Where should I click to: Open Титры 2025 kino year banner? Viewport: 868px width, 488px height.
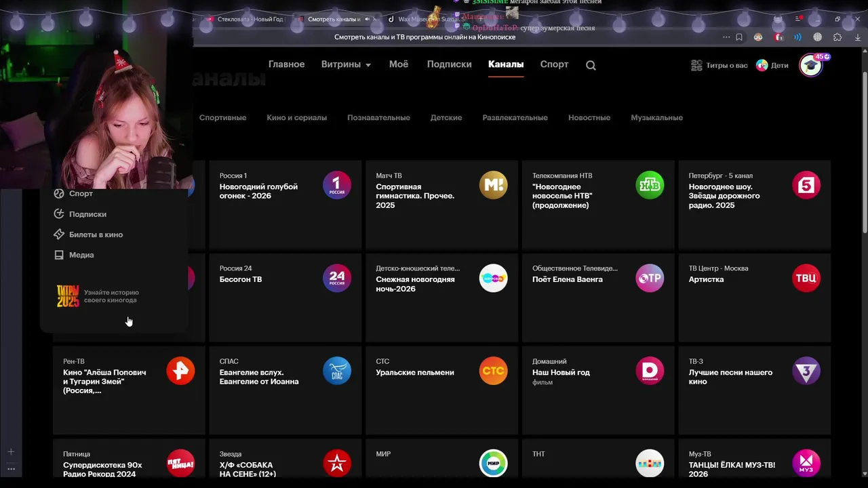(x=98, y=296)
